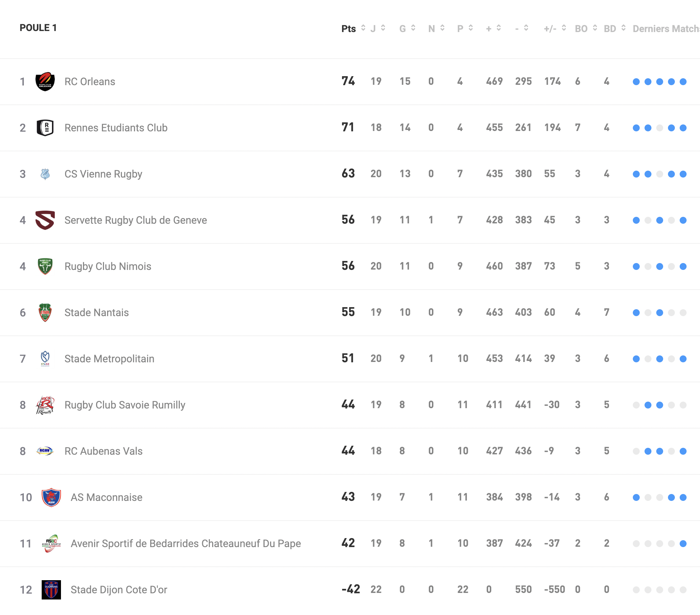Open the Stade Dijon Cote D'or logo
The height and width of the screenshot is (615, 700).
pyautogui.click(x=51, y=590)
